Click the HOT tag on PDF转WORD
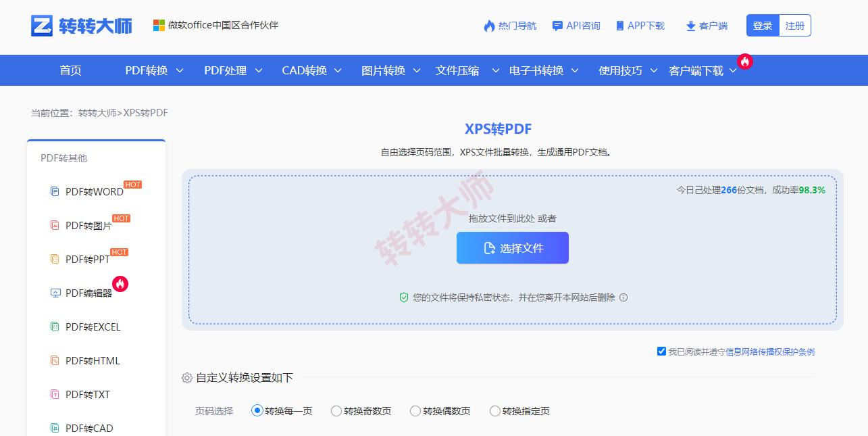This screenshot has height=436, width=868. pos(132,185)
